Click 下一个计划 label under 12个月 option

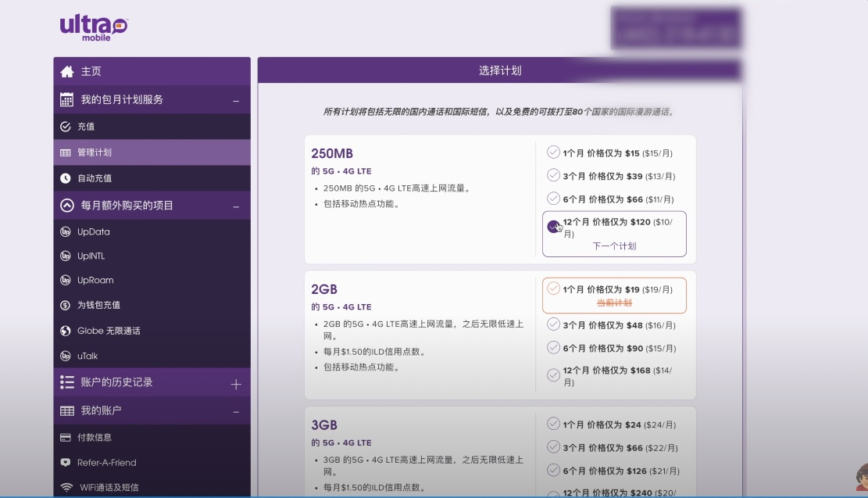[x=614, y=246]
